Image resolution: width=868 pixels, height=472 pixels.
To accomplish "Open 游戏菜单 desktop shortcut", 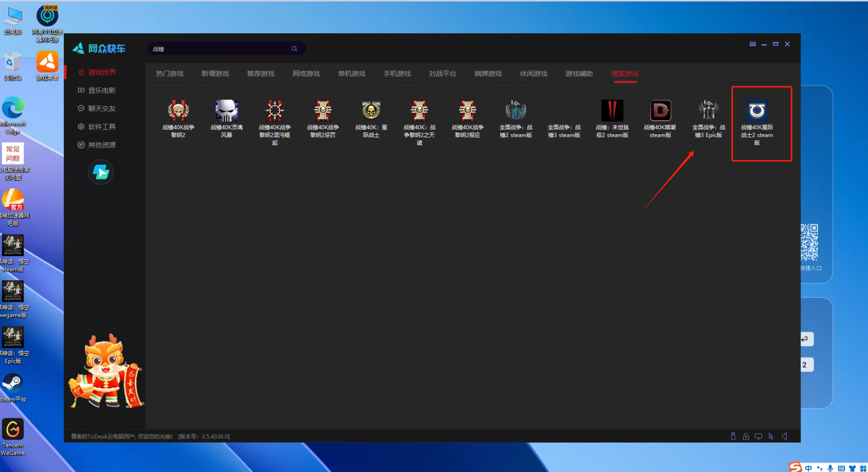I will point(48,66).
